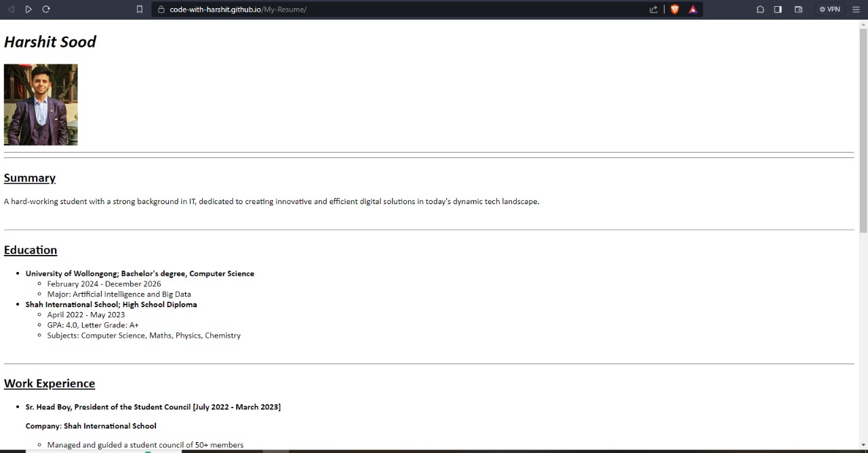Click the Brave Rewards triangle icon

[x=692, y=9]
